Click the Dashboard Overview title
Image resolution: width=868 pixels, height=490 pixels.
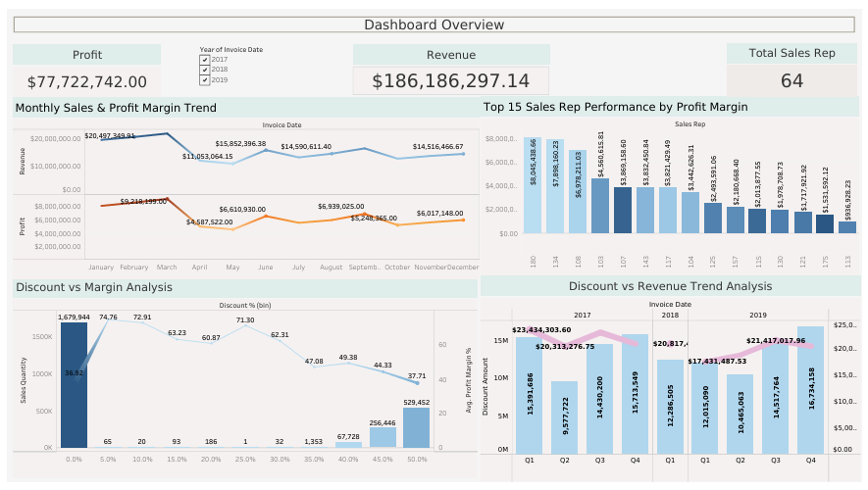coord(434,24)
